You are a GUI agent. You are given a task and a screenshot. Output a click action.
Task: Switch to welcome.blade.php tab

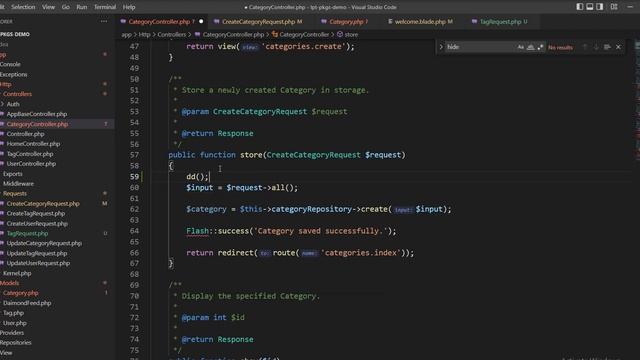tap(420, 22)
